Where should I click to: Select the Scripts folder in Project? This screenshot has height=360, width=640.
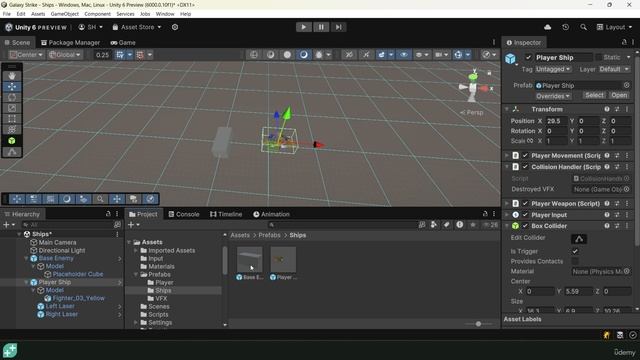click(x=158, y=315)
